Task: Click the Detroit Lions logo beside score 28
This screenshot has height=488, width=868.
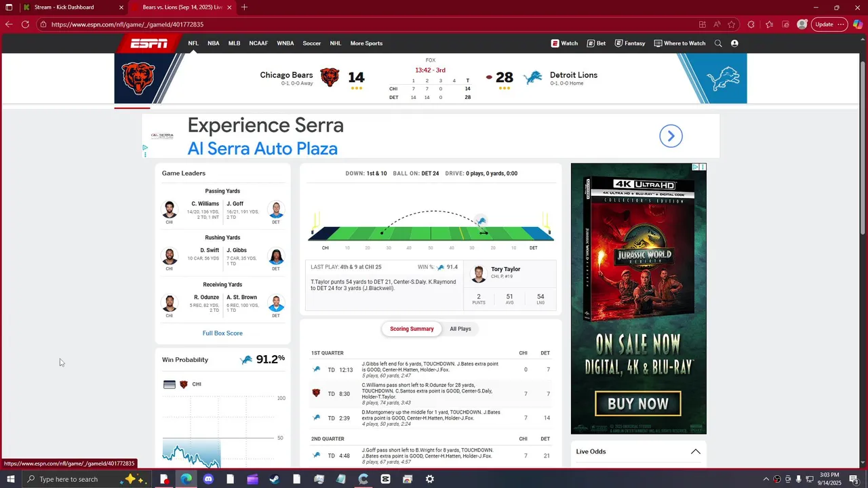Action: (534, 77)
